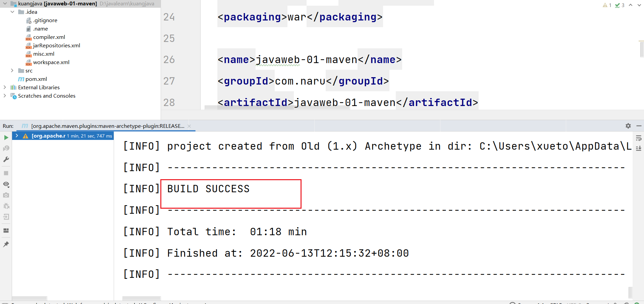Click the editor vertical scrollbar thumb
This screenshot has width=644, height=304.
coord(641,49)
